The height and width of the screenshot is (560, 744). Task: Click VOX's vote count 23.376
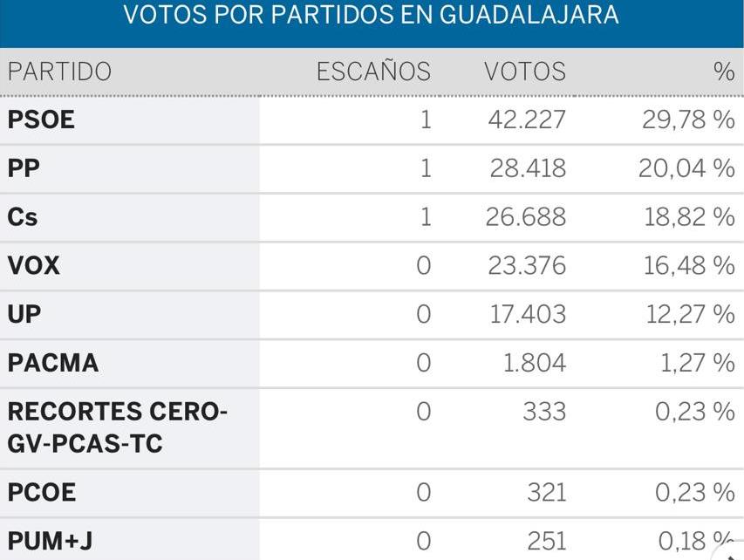click(x=527, y=266)
